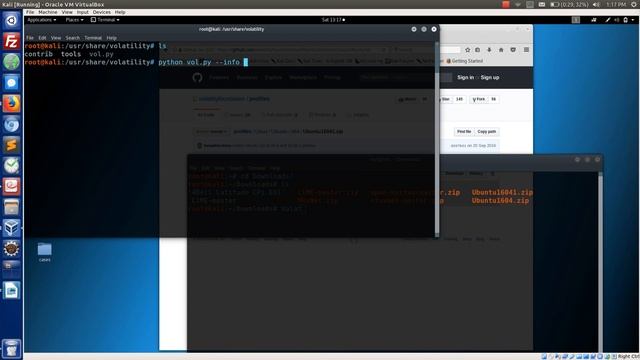Open the Getting Started bookmark
This screenshot has height=360, width=640.
464,61
